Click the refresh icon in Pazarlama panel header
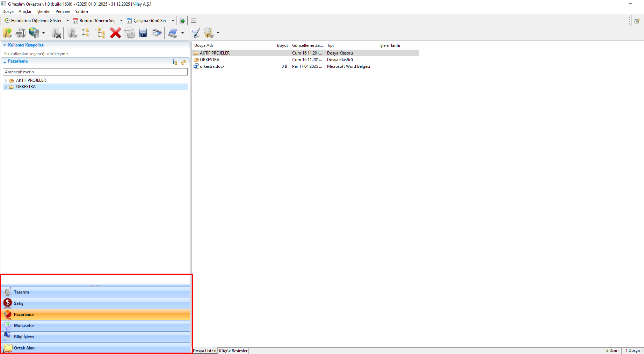 183,62
